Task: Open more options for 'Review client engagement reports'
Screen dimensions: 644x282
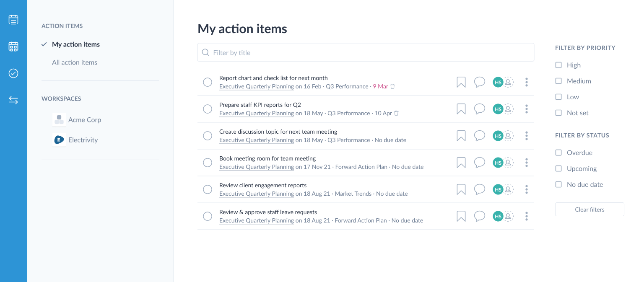Action: coord(527,189)
